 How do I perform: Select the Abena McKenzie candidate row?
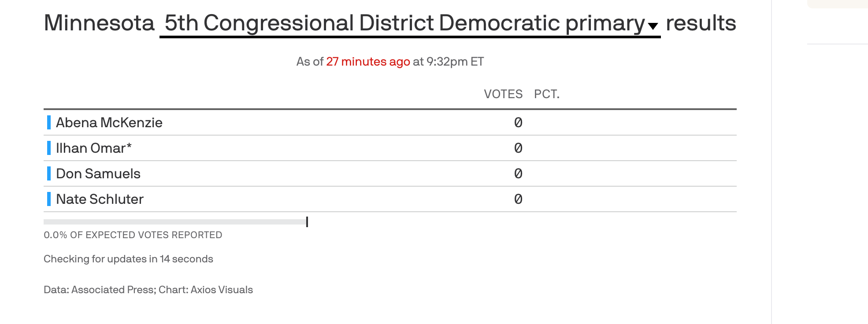390,122
